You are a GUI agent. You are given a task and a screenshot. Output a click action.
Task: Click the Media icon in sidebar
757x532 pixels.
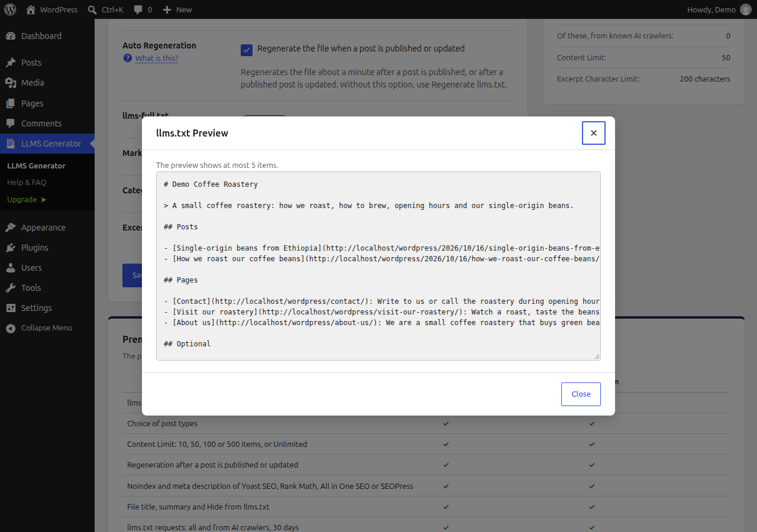(x=11, y=83)
